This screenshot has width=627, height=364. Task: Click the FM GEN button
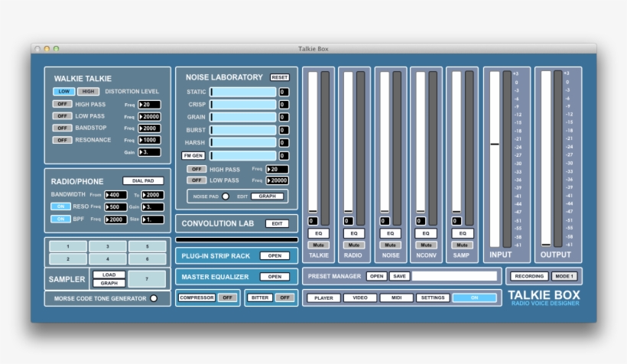point(193,155)
